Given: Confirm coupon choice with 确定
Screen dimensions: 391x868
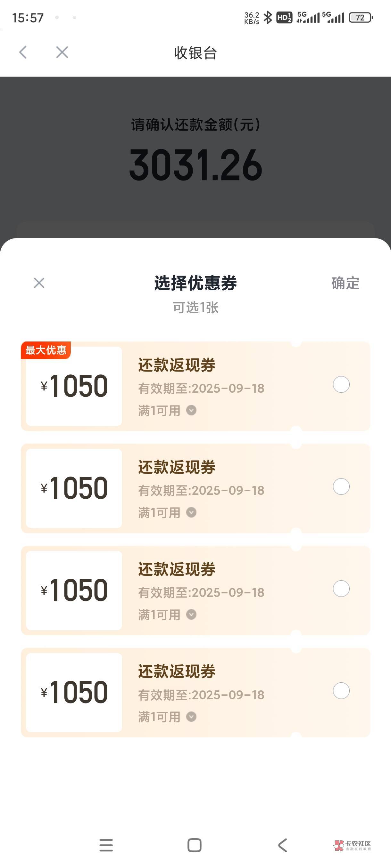Looking at the screenshot, I should [x=345, y=283].
